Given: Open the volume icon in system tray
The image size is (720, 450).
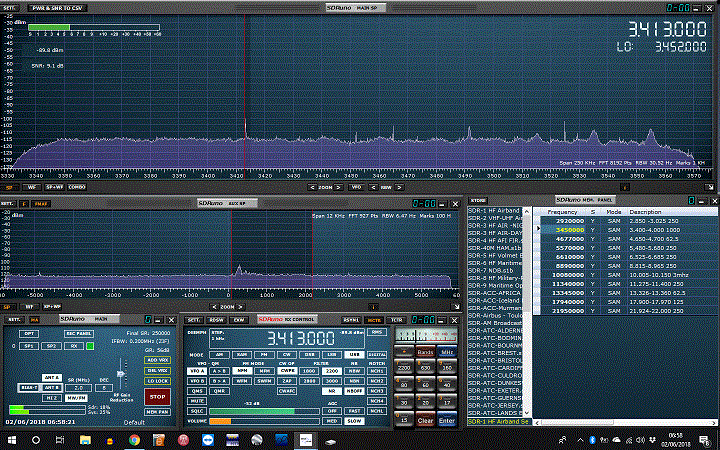Looking at the screenshot, I should [x=641, y=440].
